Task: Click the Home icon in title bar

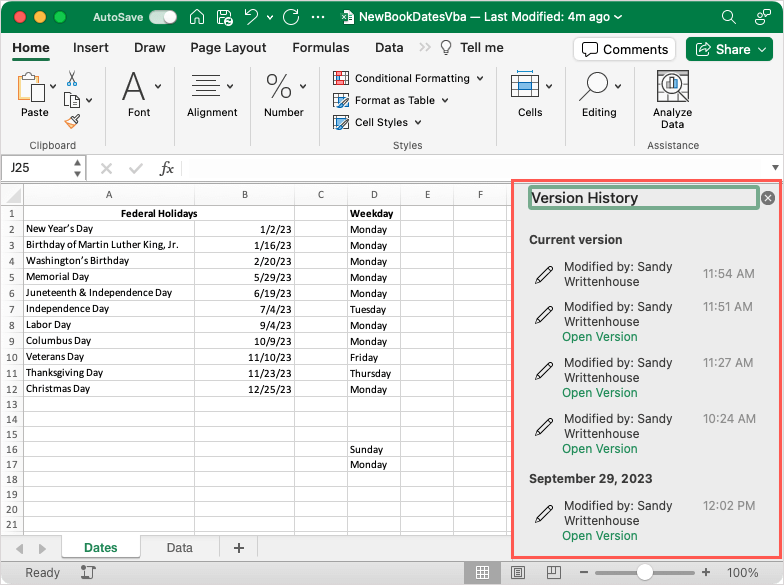Action: click(197, 17)
